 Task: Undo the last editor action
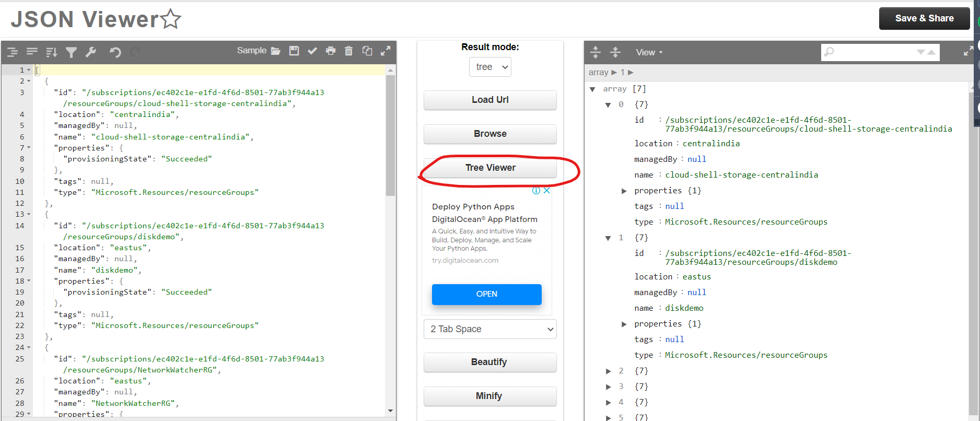(x=115, y=52)
